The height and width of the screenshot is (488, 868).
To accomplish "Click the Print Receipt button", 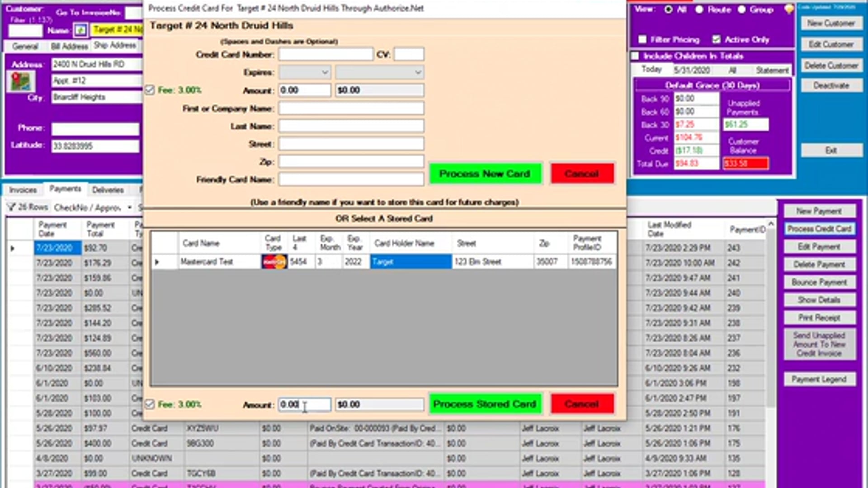I will [819, 318].
